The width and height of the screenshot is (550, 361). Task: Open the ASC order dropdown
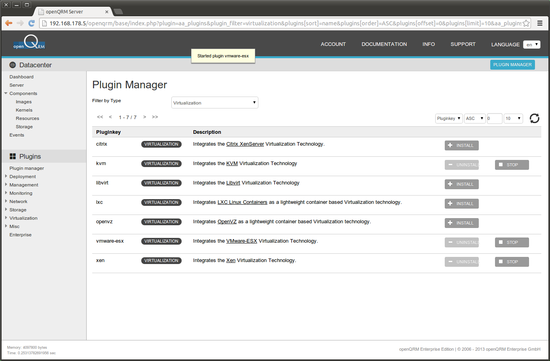(475, 118)
